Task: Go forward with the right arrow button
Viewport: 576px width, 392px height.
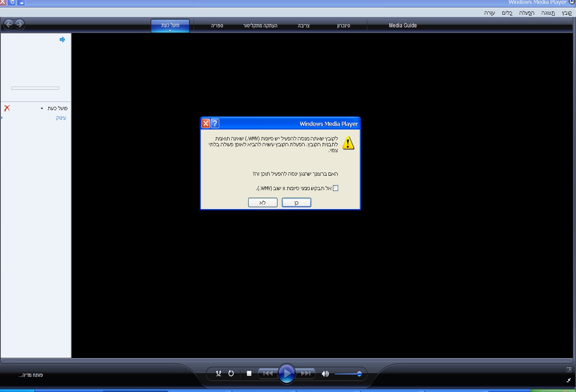Action: [x=20, y=24]
